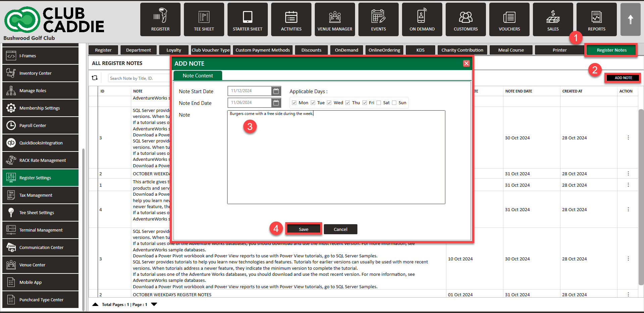Image resolution: width=644 pixels, height=313 pixels.
Task: Open the Events calendar icon
Action: click(x=379, y=16)
